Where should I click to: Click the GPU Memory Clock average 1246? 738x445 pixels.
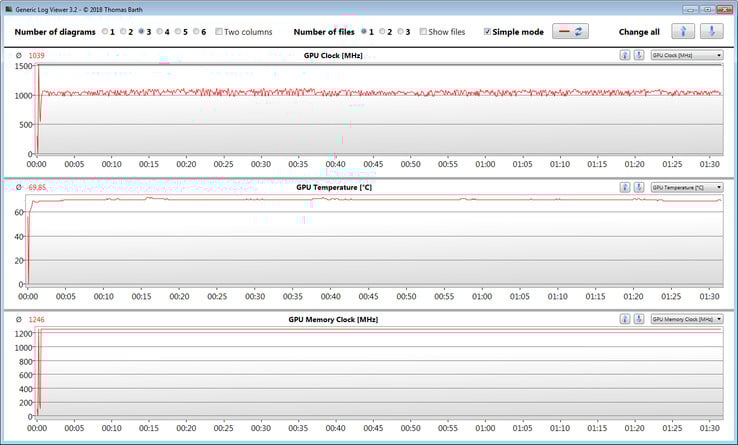point(36,320)
